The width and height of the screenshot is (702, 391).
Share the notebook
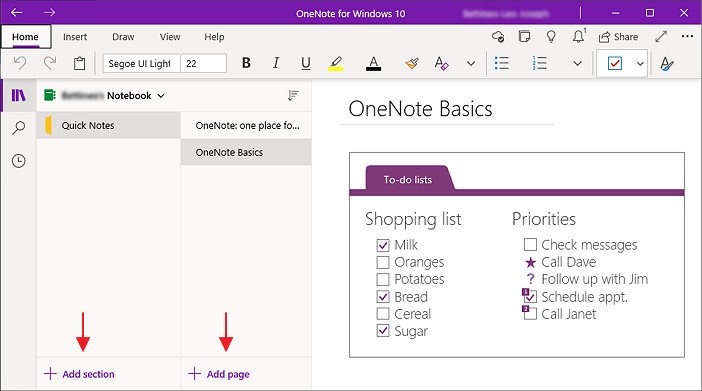(618, 37)
